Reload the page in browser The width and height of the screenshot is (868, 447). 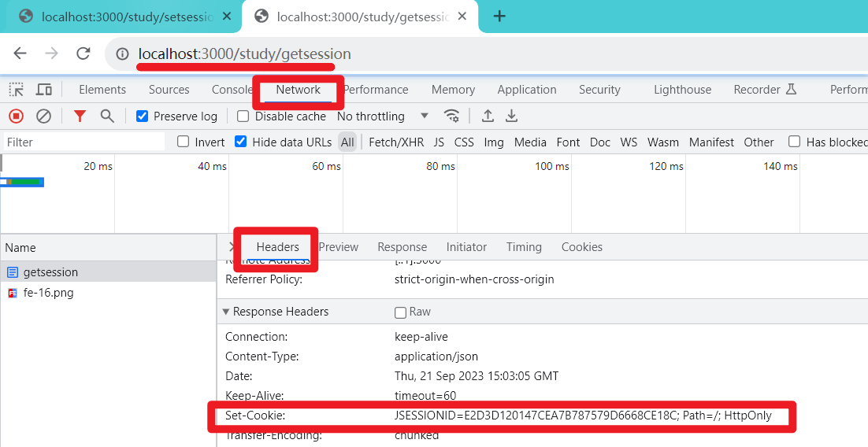click(83, 54)
